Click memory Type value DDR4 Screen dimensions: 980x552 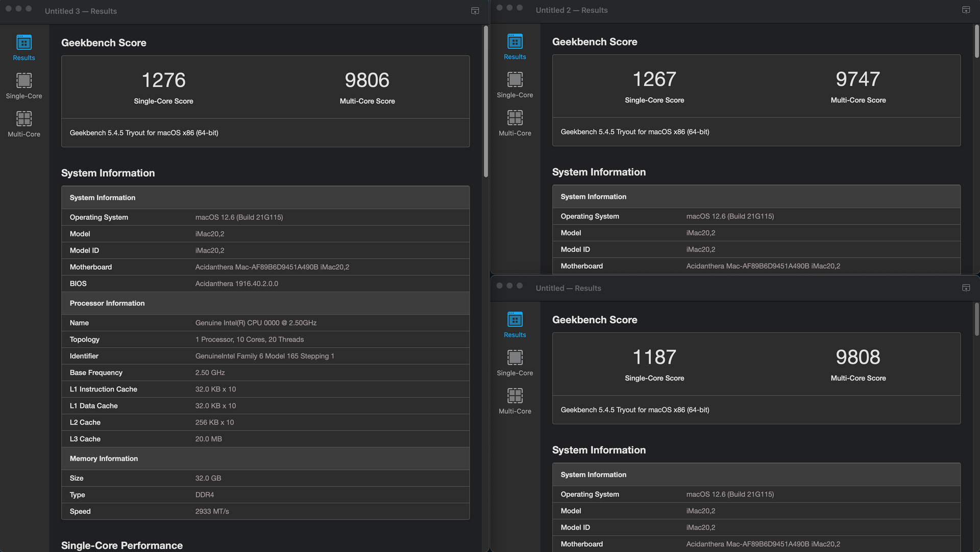204,495
